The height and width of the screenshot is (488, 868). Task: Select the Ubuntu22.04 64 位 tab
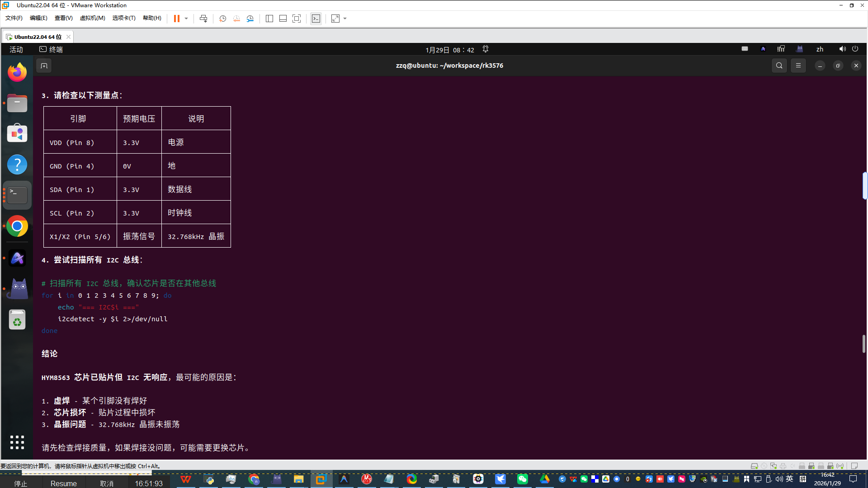point(38,37)
